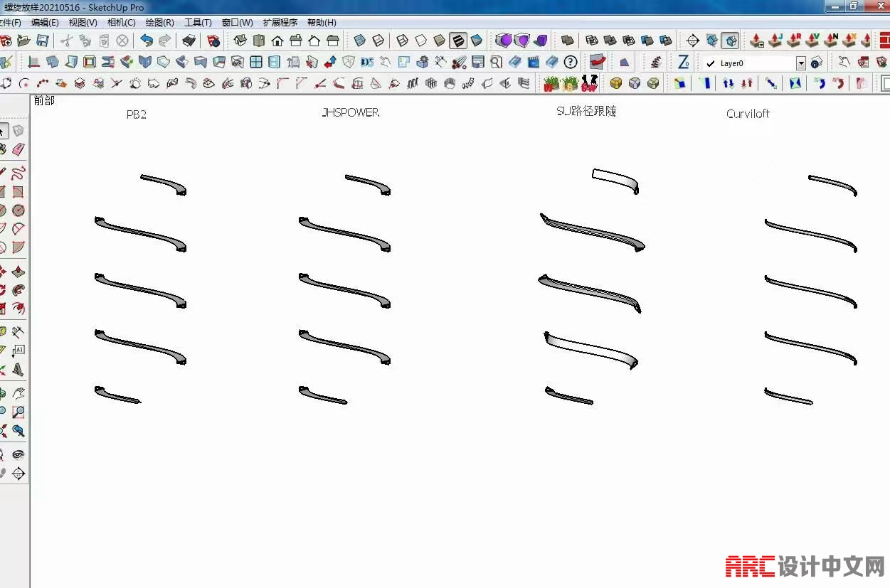Open the 相机(C) camera menu
The height and width of the screenshot is (588, 890).
[x=121, y=23]
